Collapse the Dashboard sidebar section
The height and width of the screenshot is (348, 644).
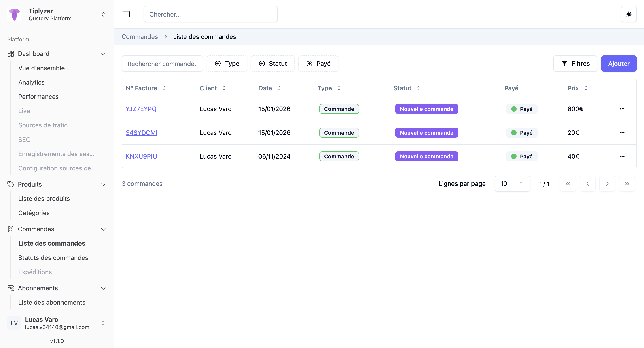coord(103,54)
